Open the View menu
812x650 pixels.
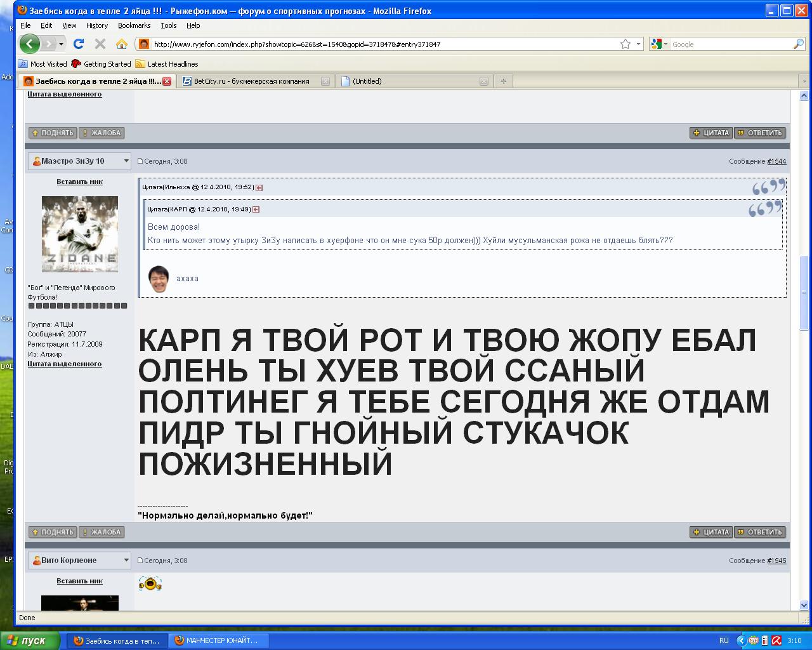click(69, 25)
